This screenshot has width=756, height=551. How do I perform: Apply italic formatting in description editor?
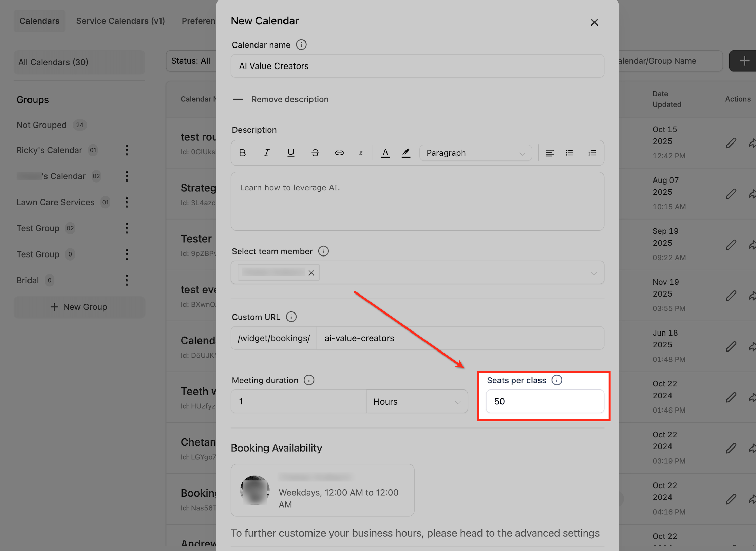(x=267, y=153)
